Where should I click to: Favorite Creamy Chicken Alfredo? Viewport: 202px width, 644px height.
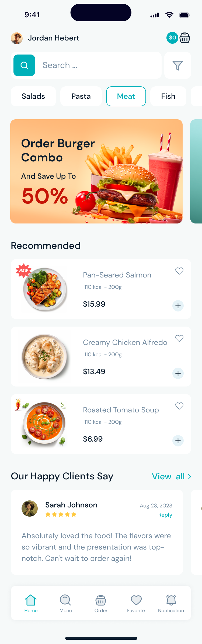pyautogui.click(x=179, y=338)
